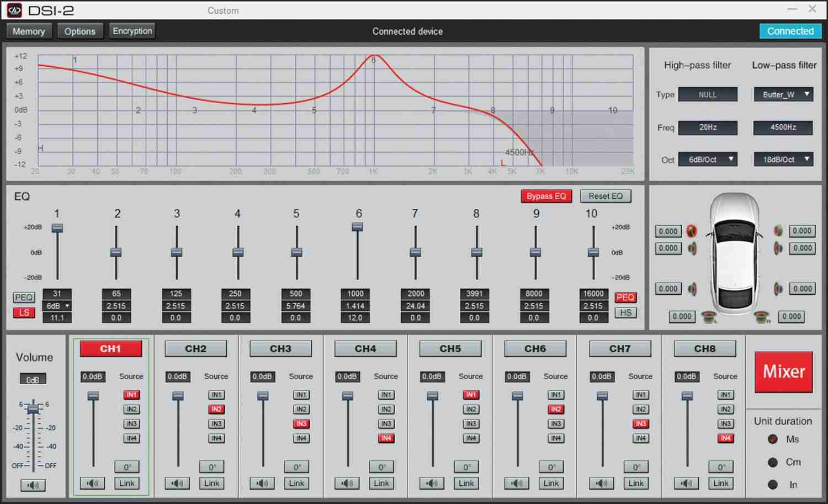Select In unit duration radio button
The height and width of the screenshot is (504, 828).
tap(773, 485)
